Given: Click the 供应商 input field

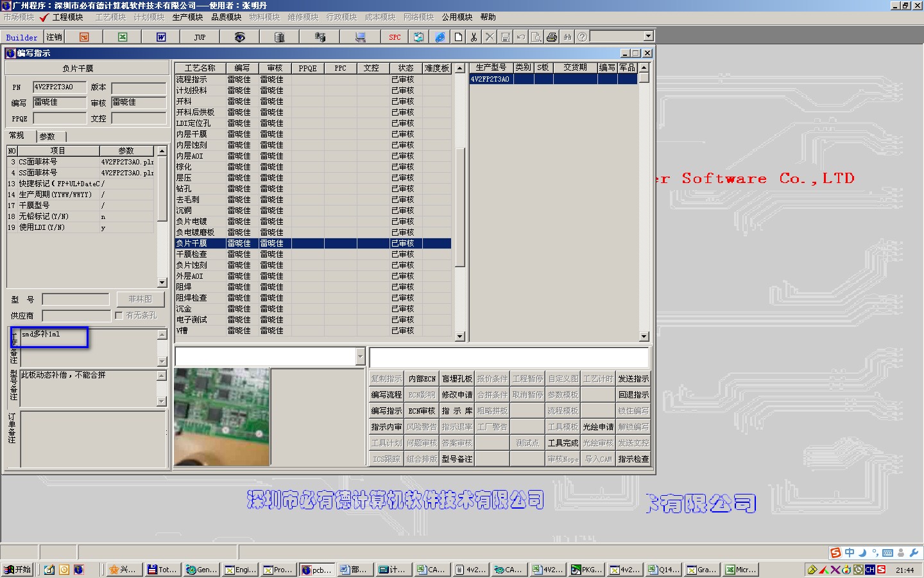Looking at the screenshot, I should [x=76, y=315].
